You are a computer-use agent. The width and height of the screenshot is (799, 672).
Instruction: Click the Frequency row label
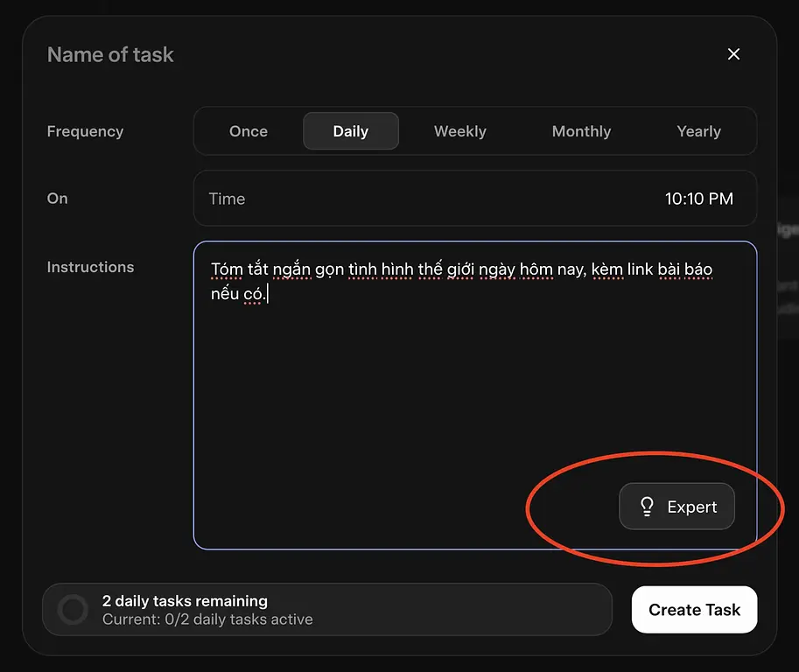click(x=84, y=130)
